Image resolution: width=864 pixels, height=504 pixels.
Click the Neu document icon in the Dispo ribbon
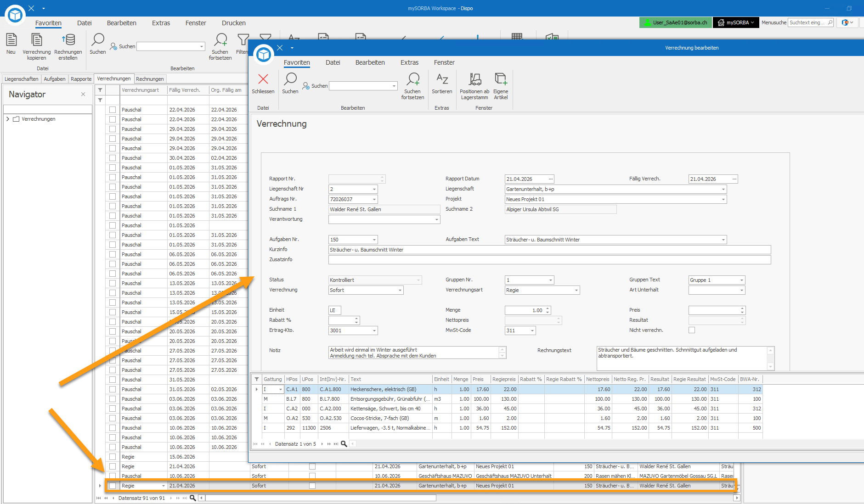click(11, 40)
